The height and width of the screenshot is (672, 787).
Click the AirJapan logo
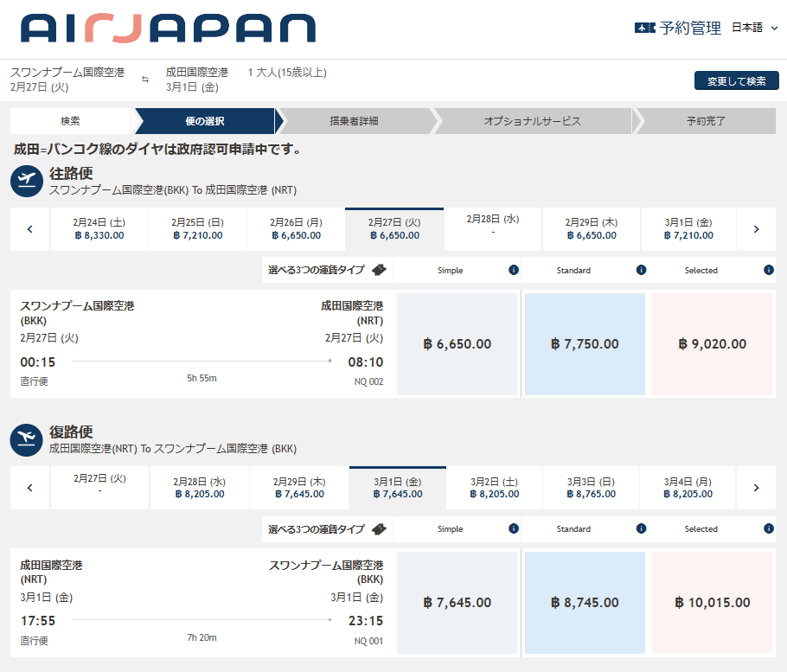point(168,28)
